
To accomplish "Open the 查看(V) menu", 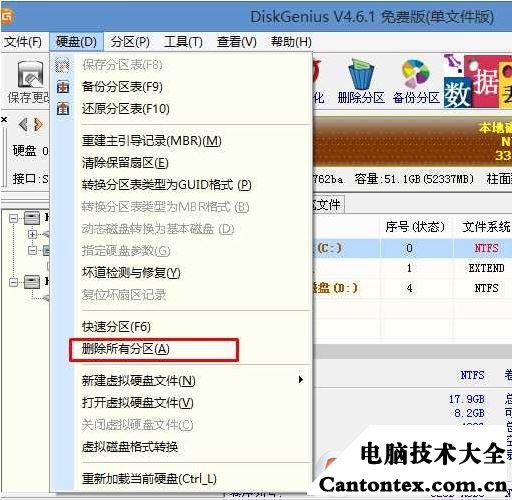I will tap(237, 42).
